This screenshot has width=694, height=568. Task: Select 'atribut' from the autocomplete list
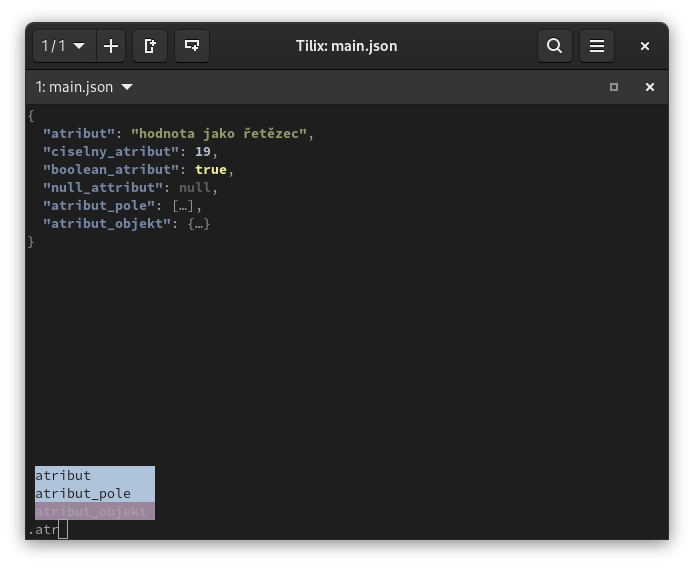click(63, 475)
